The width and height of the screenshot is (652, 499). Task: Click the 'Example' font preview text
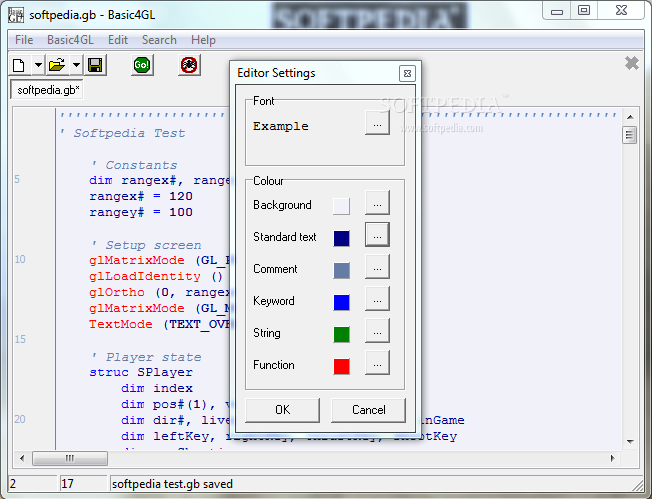click(x=281, y=126)
